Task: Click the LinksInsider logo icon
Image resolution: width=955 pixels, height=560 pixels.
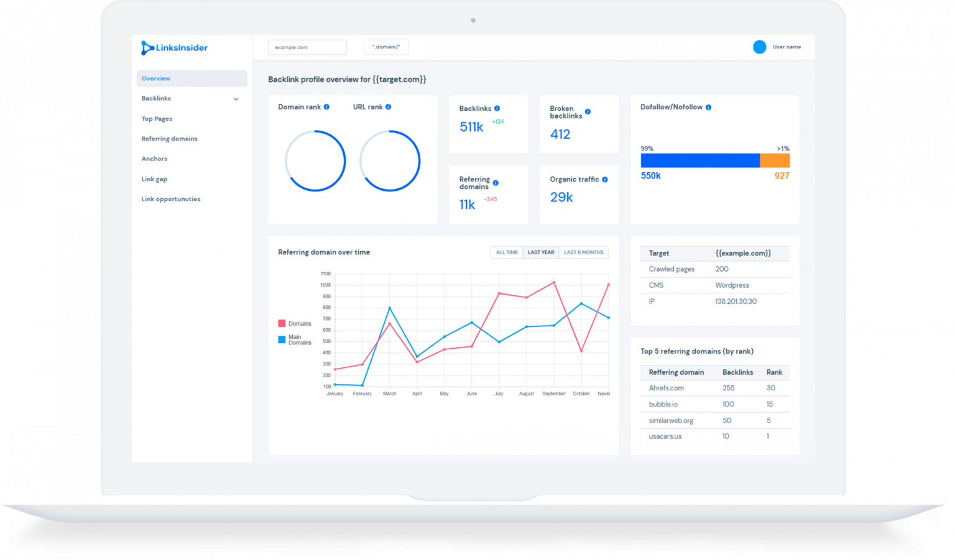Action: (x=147, y=48)
